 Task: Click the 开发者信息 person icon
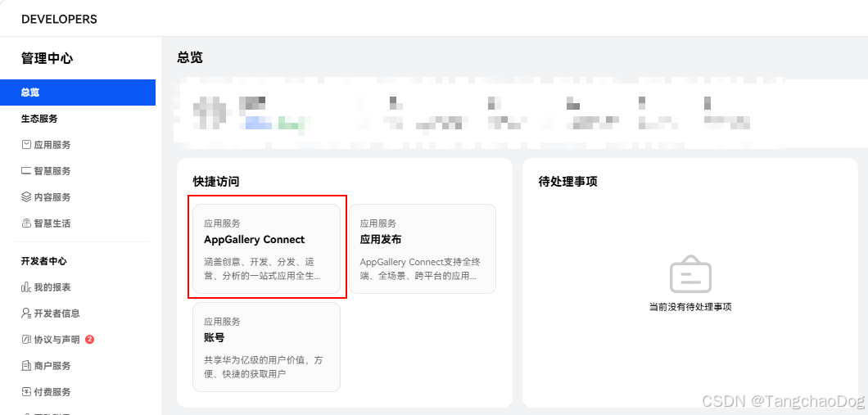pos(26,314)
